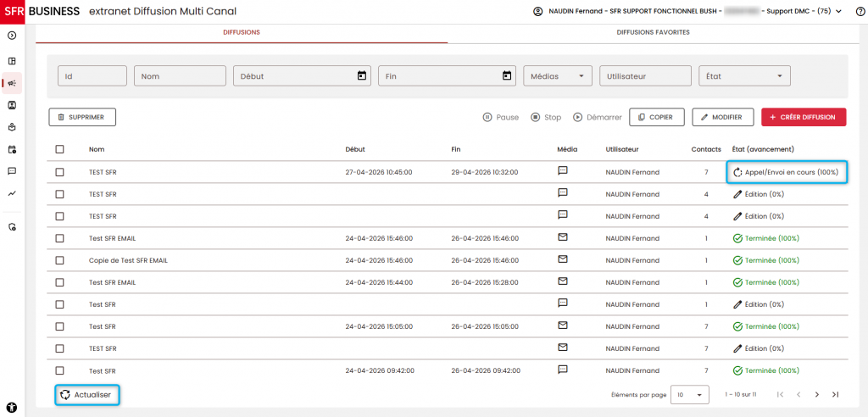Check the Test SFR row starting 09:42:00

[x=60, y=370]
